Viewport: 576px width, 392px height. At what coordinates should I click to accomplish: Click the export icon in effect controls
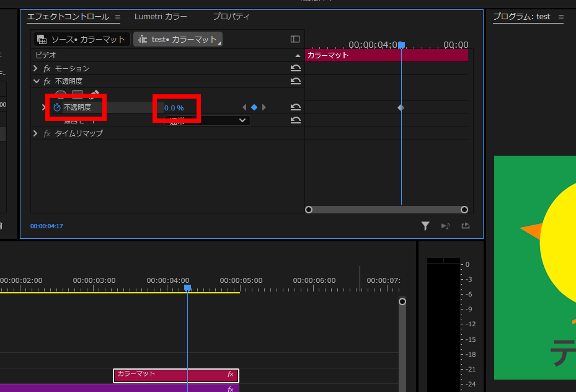pos(466,226)
